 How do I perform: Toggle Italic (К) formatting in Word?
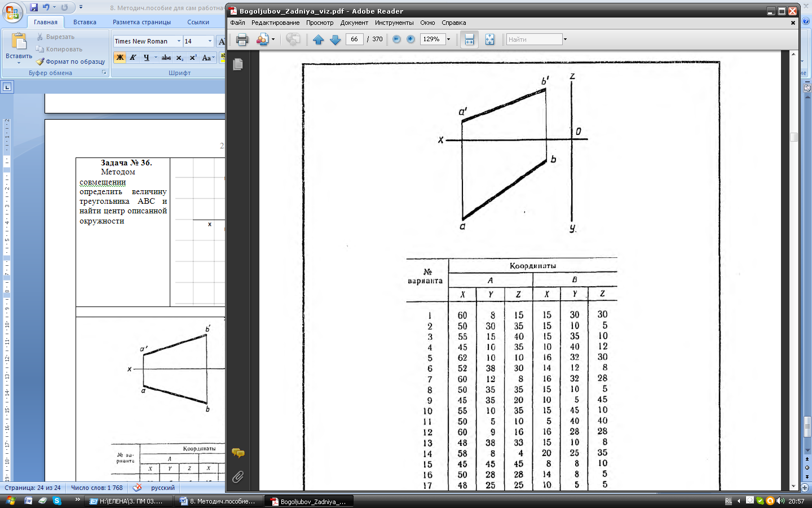[133, 58]
